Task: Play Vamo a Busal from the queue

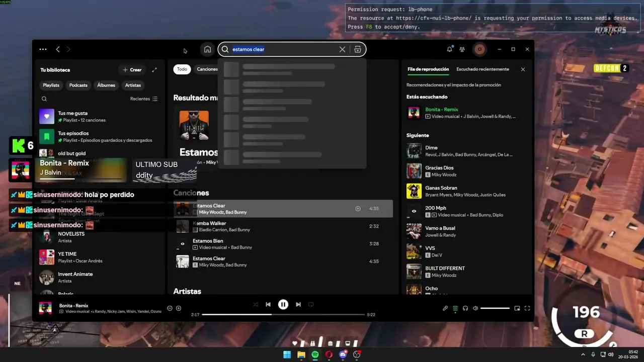Action: click(x=465, y=231)
